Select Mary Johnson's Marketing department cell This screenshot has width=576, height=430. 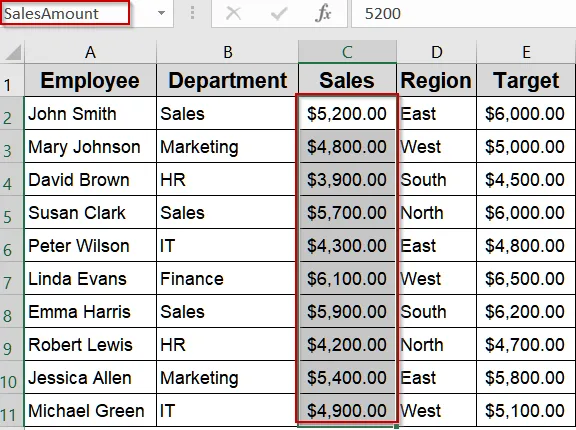pyautogui.click(x=227, y=147)
